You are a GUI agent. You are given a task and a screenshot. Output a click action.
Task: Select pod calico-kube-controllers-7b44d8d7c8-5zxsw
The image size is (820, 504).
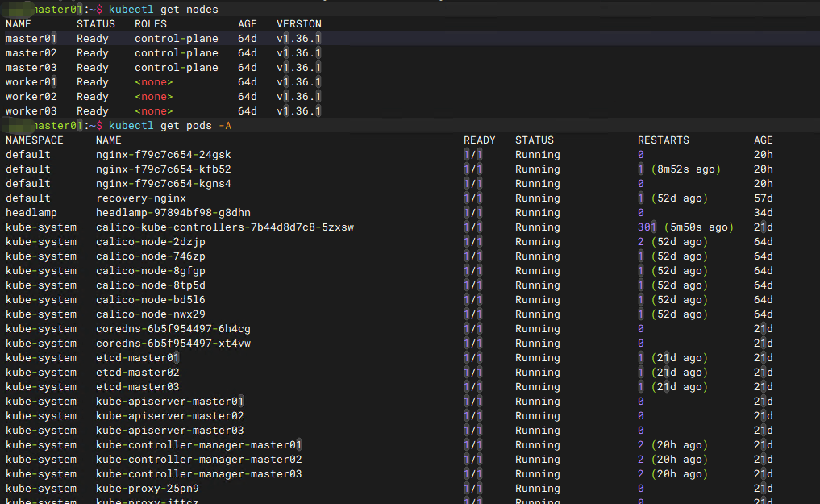point(225,227)
